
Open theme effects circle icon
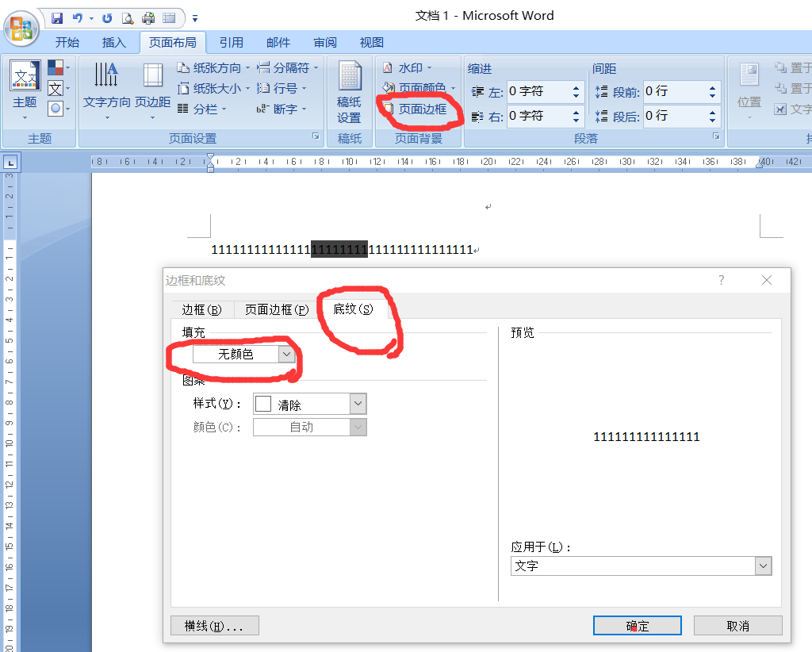pos(59,109)
